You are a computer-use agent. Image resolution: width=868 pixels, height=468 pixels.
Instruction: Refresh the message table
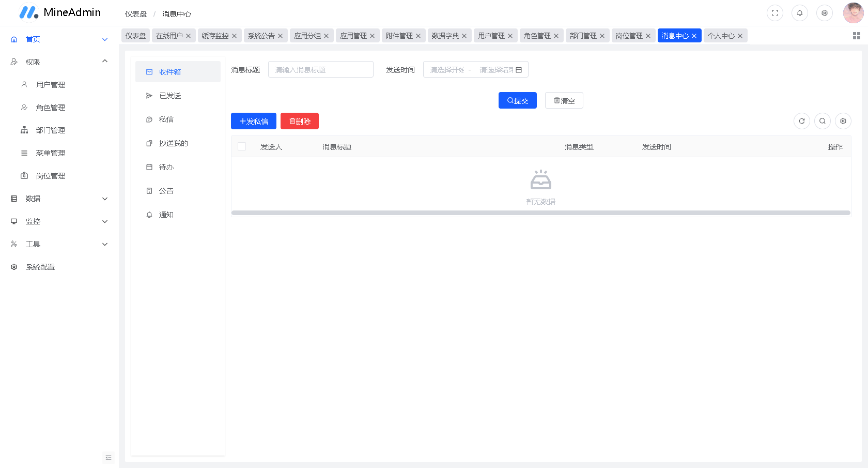tap(802, 121)
